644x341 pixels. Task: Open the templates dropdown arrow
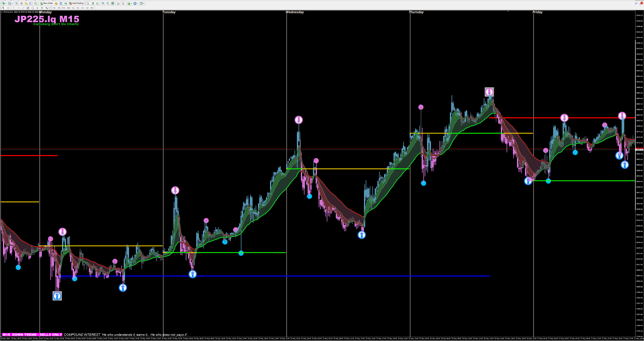144,4
